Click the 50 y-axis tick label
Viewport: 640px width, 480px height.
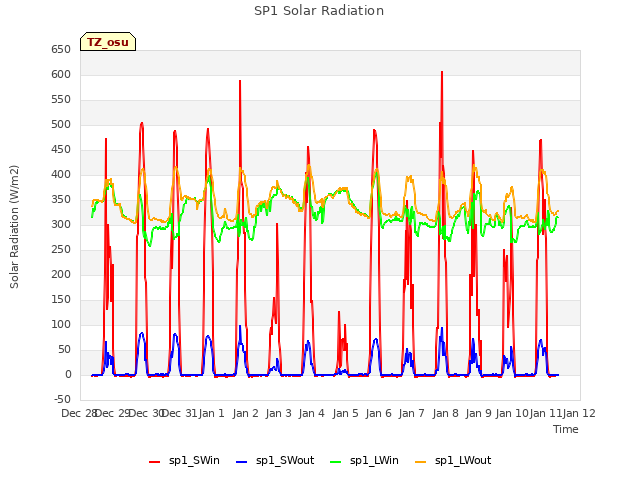(x=64, y=349)
